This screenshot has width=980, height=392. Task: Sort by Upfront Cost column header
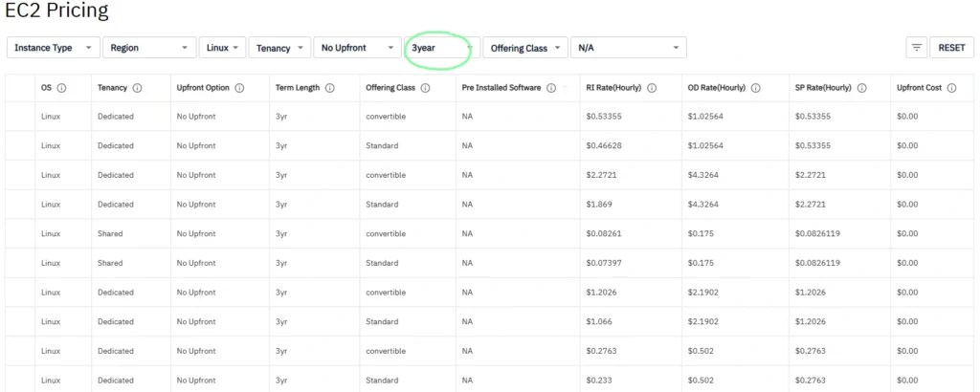tap(920, 88)
